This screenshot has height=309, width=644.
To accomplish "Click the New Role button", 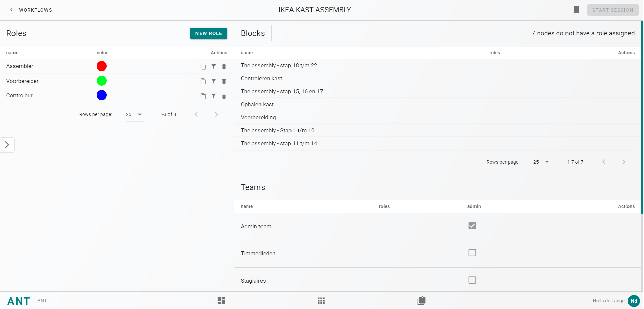I will pyautogui.click(x=209, y=33).
